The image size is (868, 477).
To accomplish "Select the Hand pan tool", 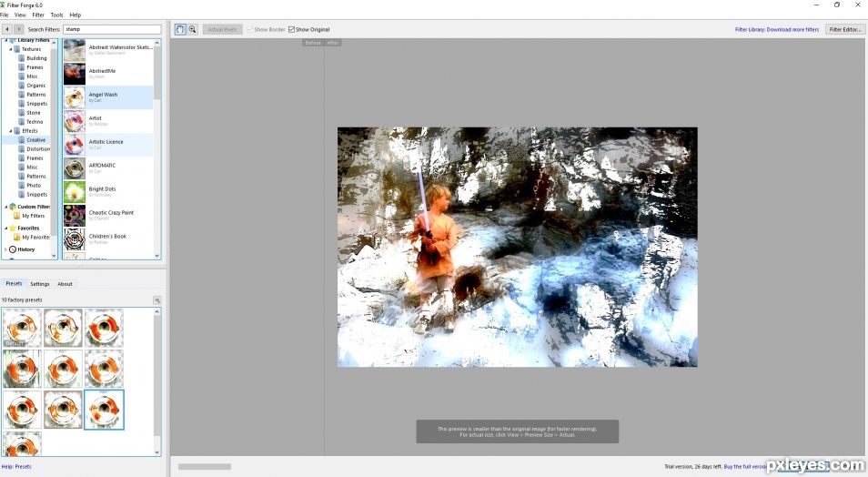I will tap(180, 29).
